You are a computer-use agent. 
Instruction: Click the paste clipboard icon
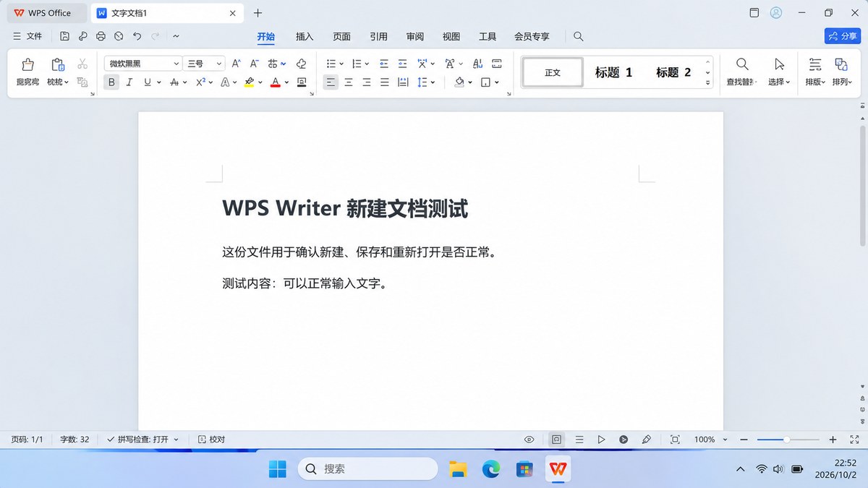pos(57,64)
